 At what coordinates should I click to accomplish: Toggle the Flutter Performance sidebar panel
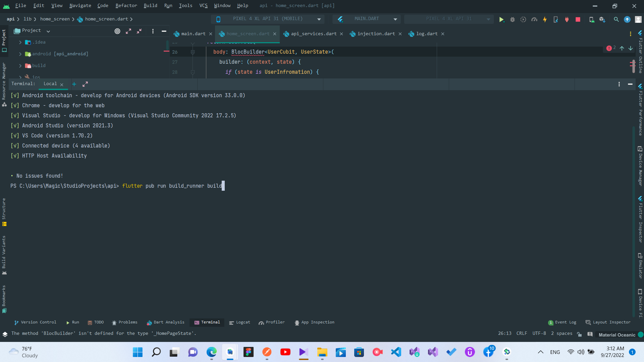pyautogui.click(x=640, y=110)
